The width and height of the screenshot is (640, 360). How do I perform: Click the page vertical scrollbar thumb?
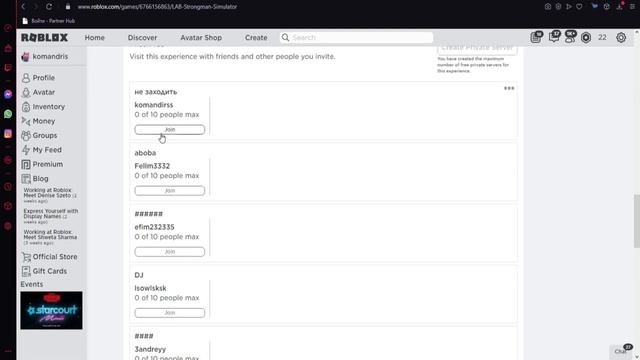tap(637, 221)
